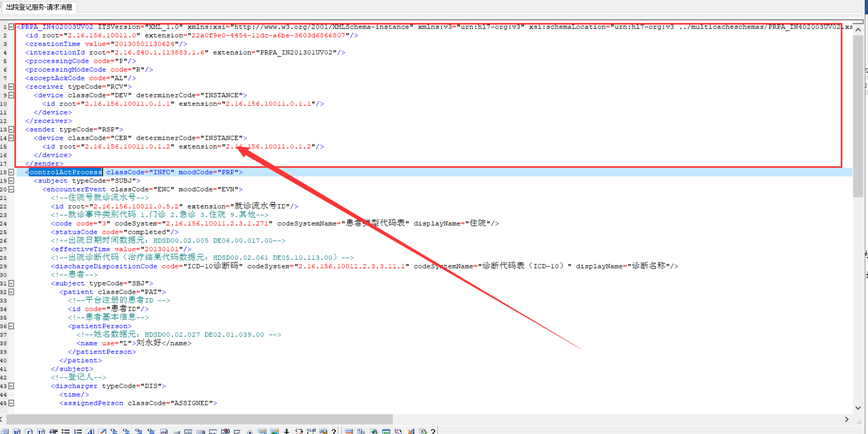Image resolution: width=868 pixels, height=434 pixels.
Task: Collapse the discharger typeCode="DIS" fold marker
Action: pos(11,386)
